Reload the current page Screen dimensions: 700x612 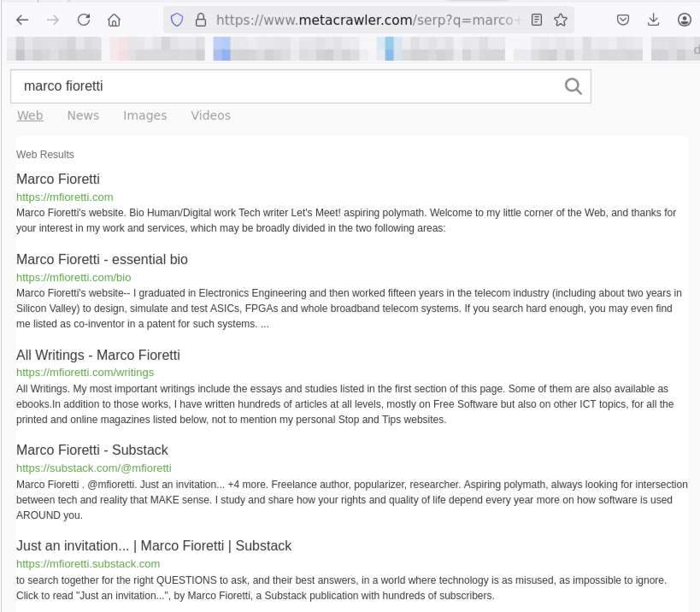point(84,21)
